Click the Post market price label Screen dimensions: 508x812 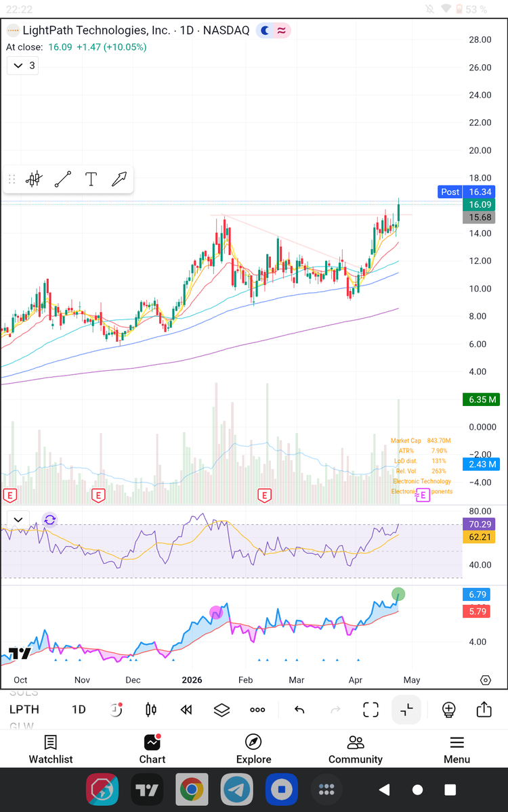click(450, 192)
